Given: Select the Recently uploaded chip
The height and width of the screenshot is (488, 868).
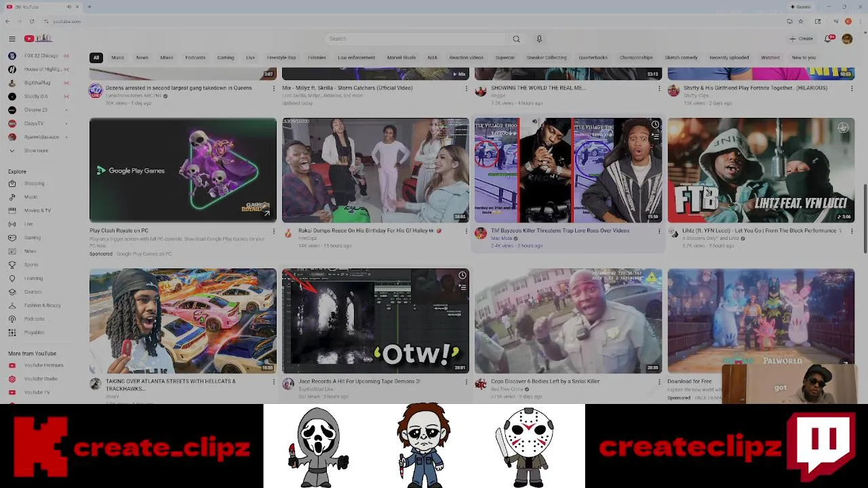Looking at the screenshot, I should 729,58.
